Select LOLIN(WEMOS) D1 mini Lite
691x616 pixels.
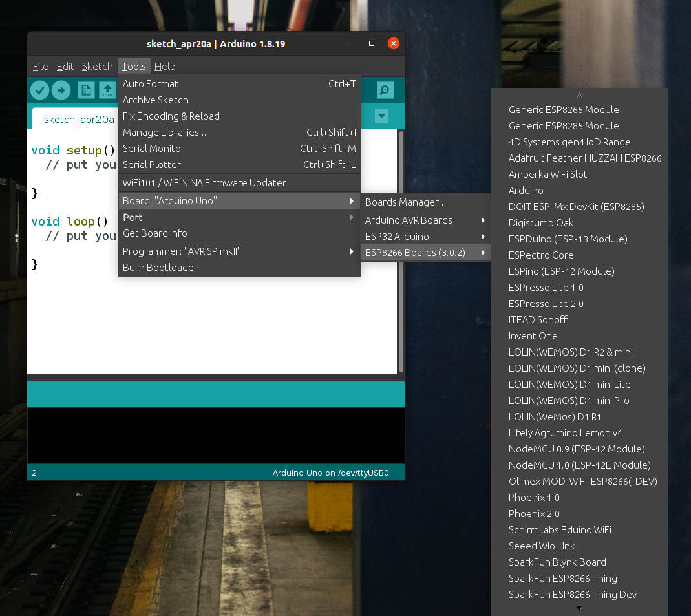[x=580, y=384]
